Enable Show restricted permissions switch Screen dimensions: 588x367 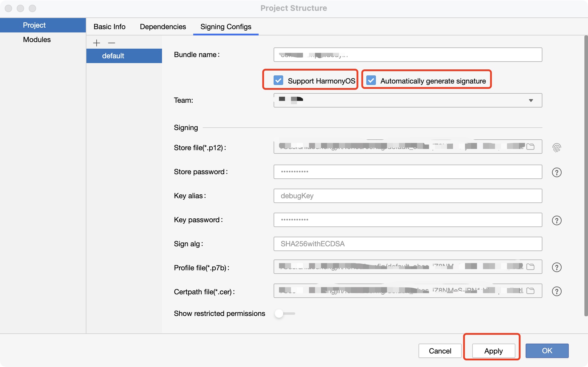[x=285, y=314]
